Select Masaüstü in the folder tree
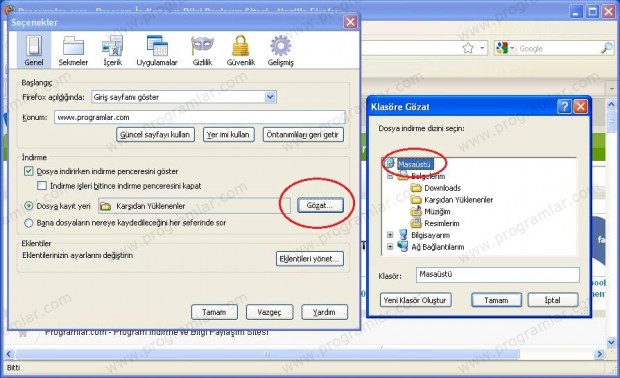620x378 pixels. (414, 164)
